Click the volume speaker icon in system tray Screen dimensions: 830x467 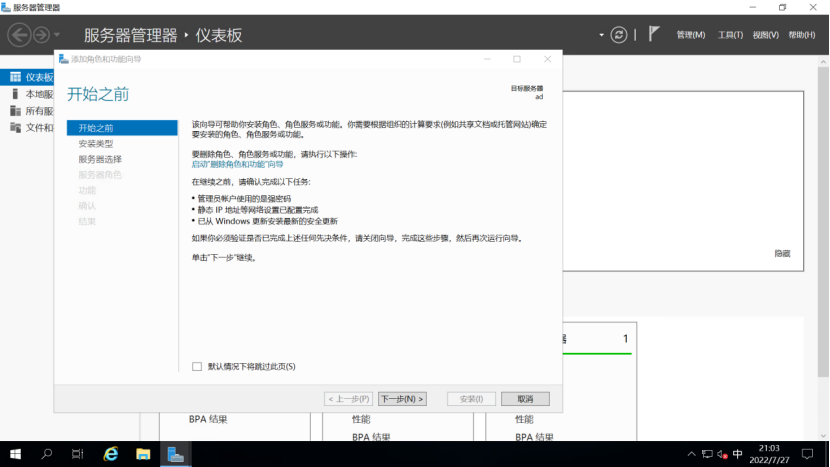723,454
